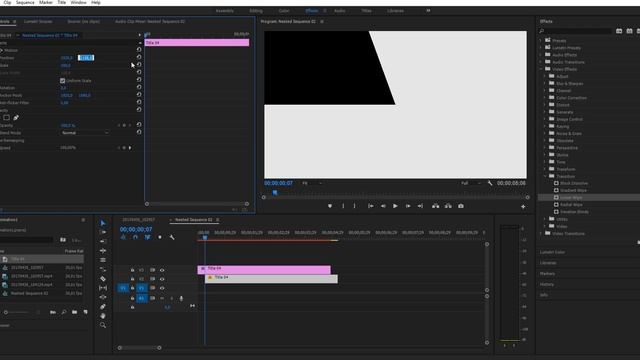Toggle lock on V2 track
This screenshot has width=640, height=360.
click(132, 279)
